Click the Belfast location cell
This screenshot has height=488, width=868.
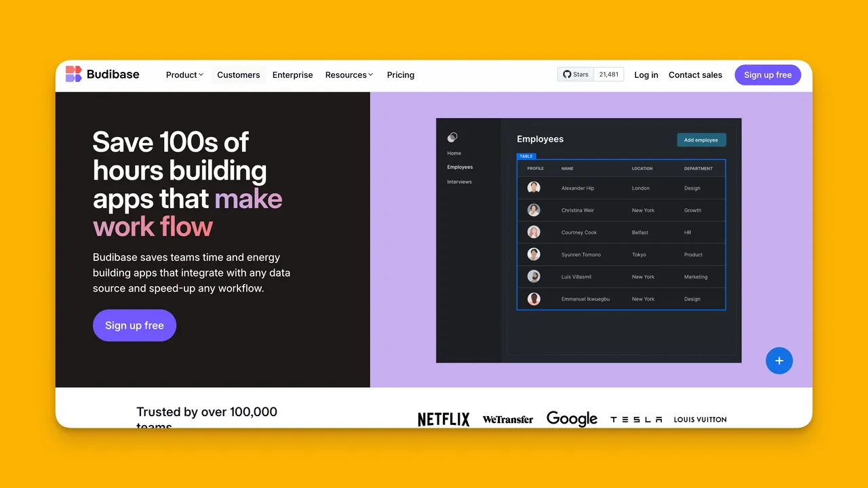pyautogui.click(x=640, y=232)
